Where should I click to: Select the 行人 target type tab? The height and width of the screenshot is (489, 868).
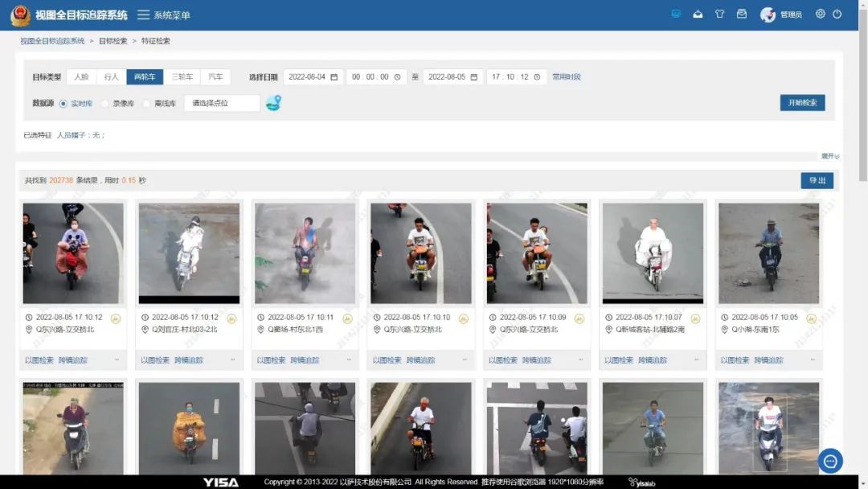(111, 77)
